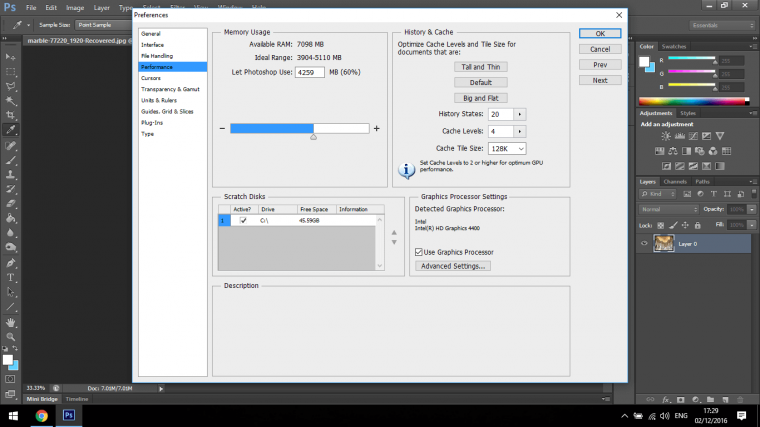Open the File menu
The width and height of the screenshot is (760, 427).
point(31,8)
